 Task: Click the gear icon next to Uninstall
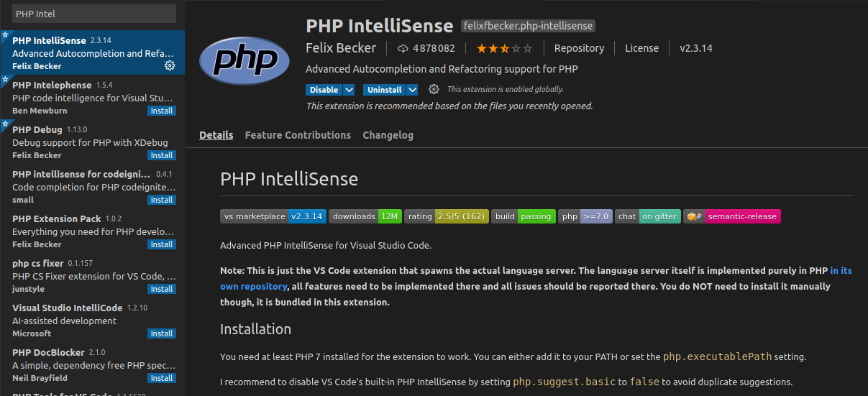coord(434,89)
